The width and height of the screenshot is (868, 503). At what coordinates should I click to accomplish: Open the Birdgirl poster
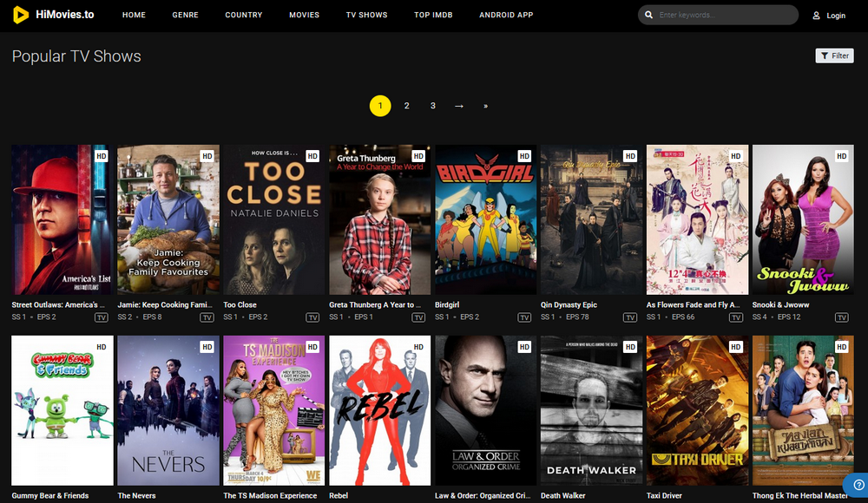(x=485, y=219)
